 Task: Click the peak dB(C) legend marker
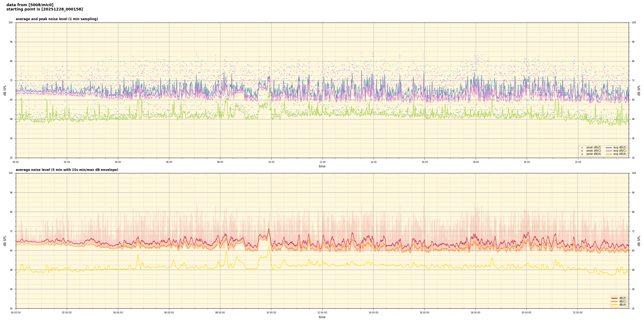pyautogui.click(x=582, y=151)
